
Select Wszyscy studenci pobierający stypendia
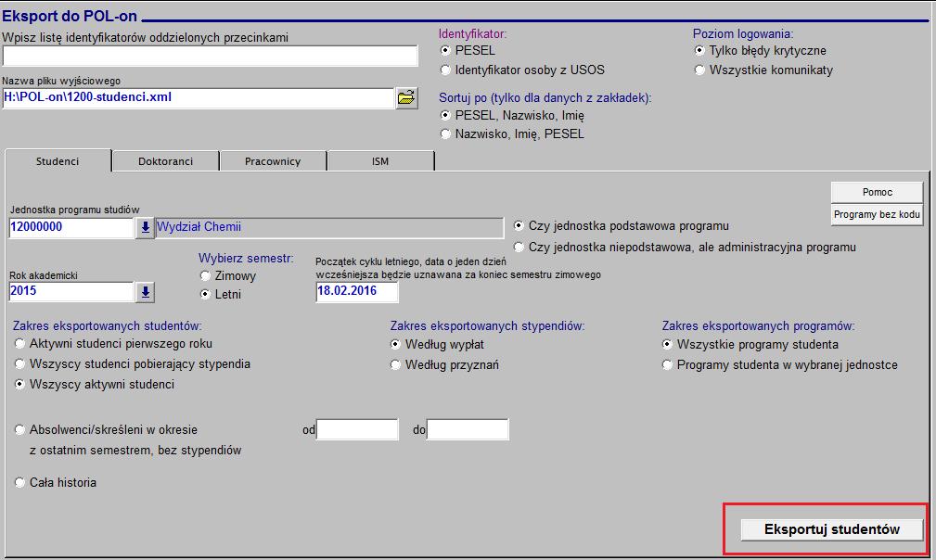(x=19, y=363)
